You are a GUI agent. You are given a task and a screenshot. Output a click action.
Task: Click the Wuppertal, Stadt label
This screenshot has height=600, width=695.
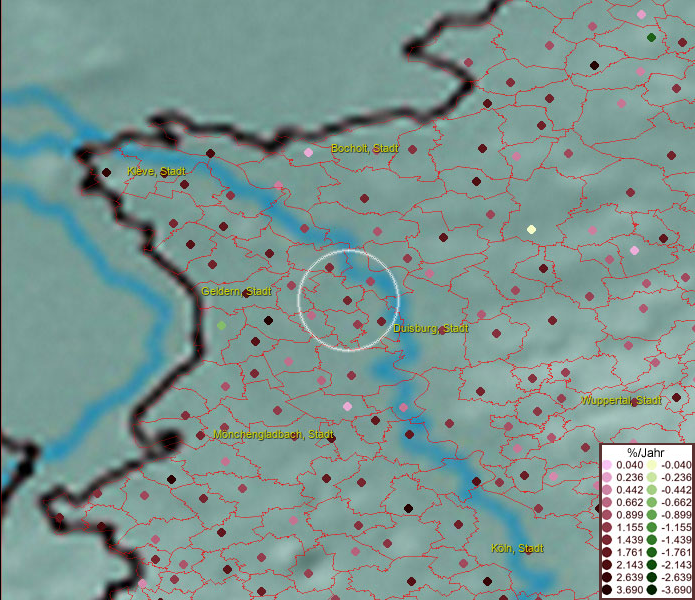621,401
